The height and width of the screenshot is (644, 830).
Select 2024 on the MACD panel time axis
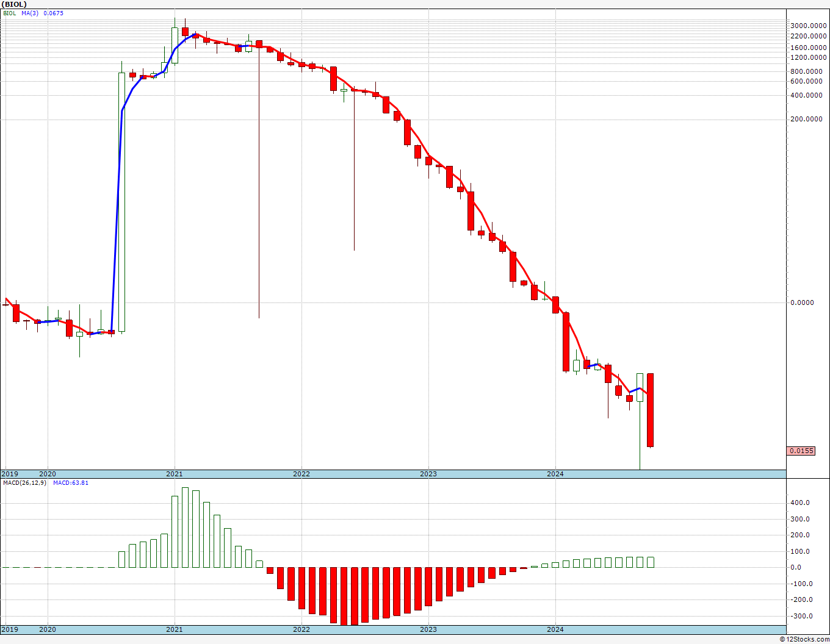click(555, 629)
